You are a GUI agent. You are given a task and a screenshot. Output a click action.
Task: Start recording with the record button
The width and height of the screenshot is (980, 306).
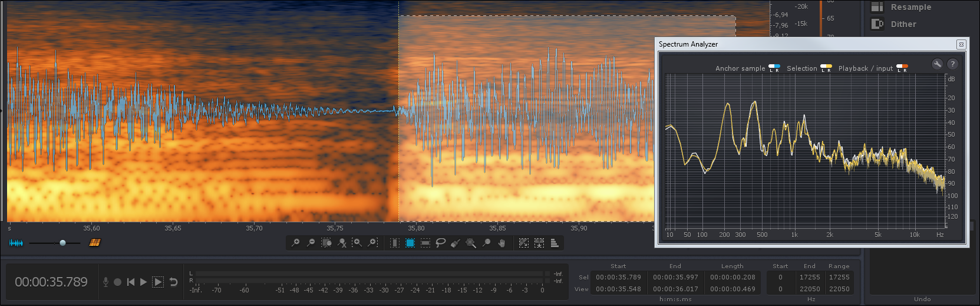[117, 282]
